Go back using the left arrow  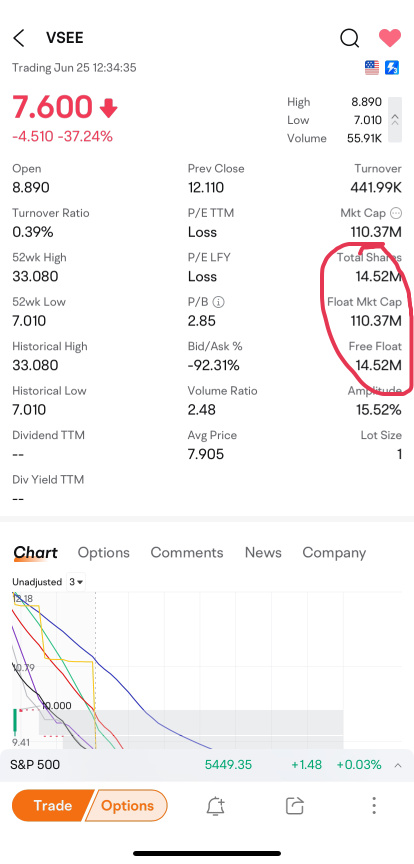[19, 38]
